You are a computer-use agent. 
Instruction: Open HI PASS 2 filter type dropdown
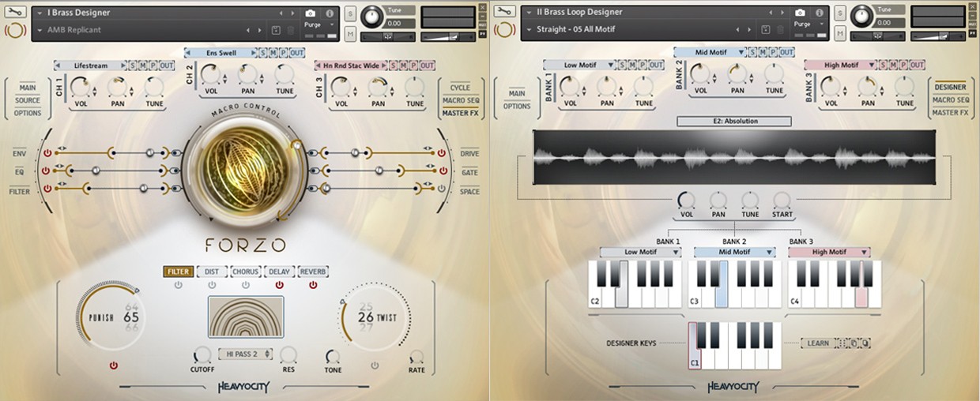coord(245,354)
